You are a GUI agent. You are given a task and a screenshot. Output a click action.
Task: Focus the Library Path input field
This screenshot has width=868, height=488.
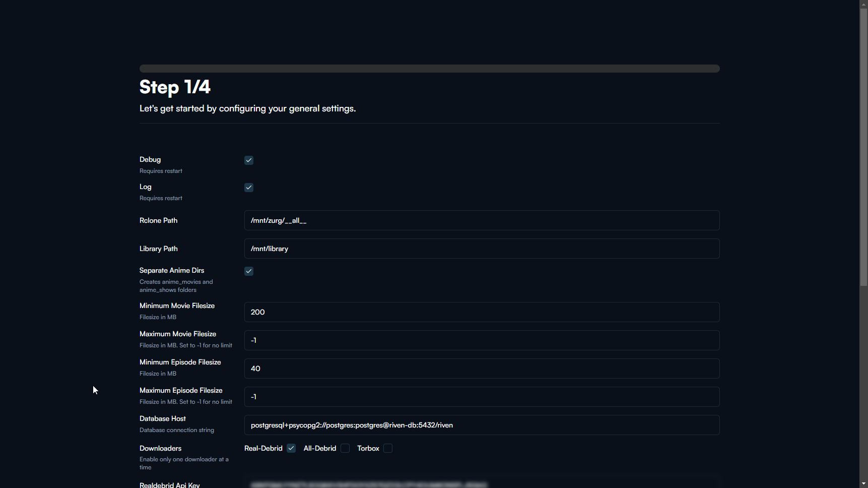click(x=482, y=249)
